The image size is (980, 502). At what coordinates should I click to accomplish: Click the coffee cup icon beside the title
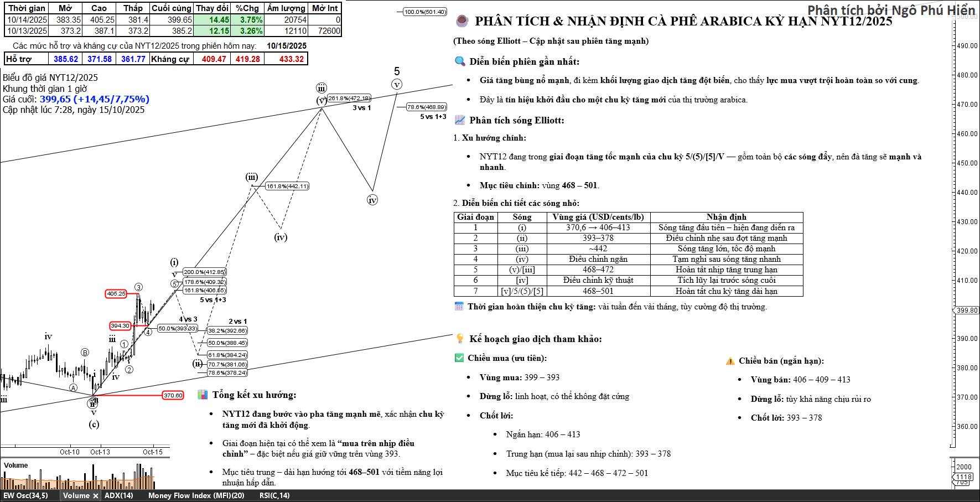click(462, 21)
